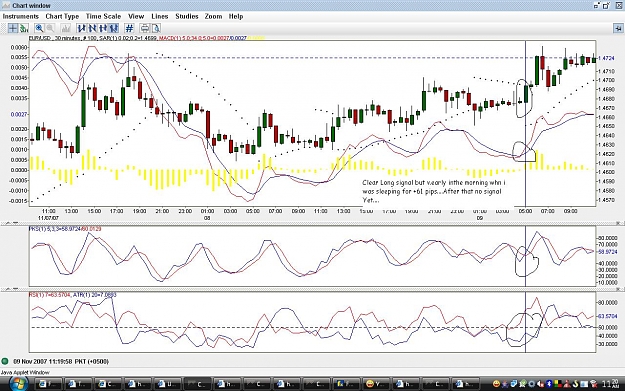Switch to the Y... smiley taskbar button
This screenshot has width=625, height=391.
tap(377, 384)
